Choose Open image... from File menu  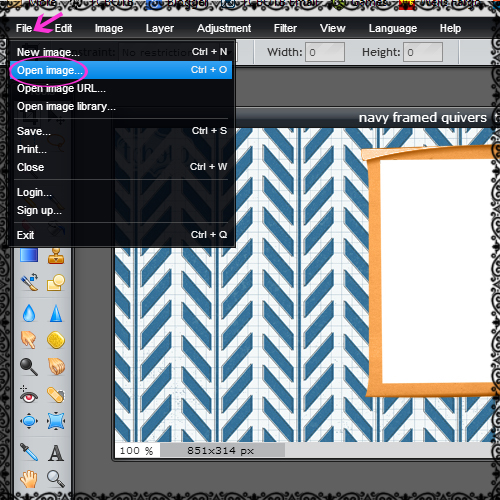click(x=121, y=70)
